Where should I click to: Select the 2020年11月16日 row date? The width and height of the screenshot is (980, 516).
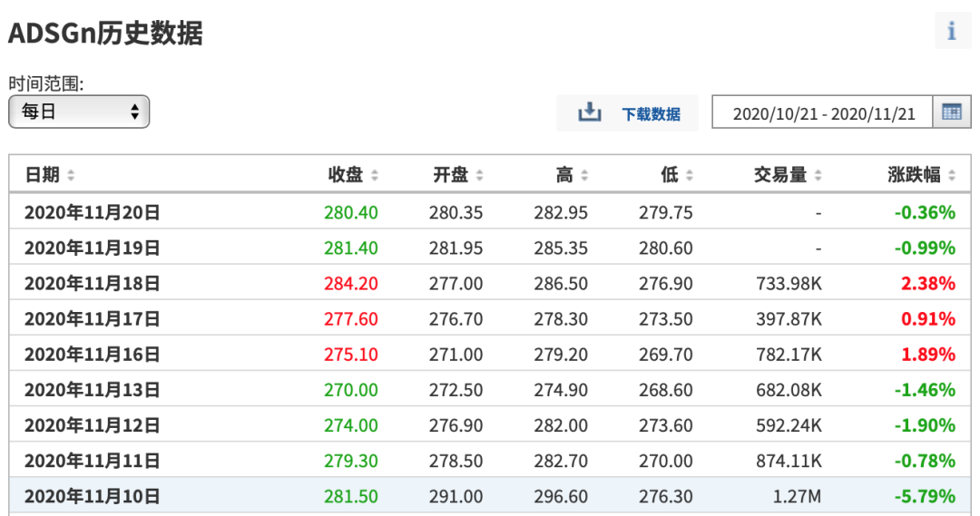click(92, 355)
